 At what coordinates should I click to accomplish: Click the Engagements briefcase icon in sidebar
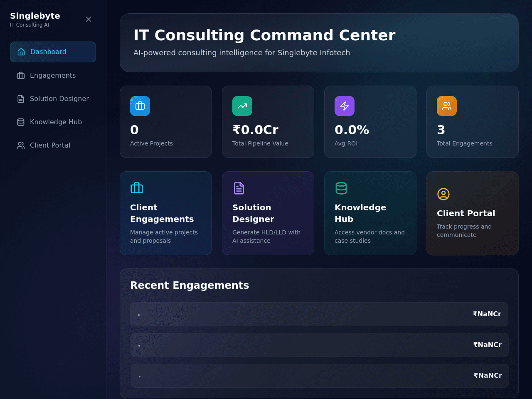(21, 75)
